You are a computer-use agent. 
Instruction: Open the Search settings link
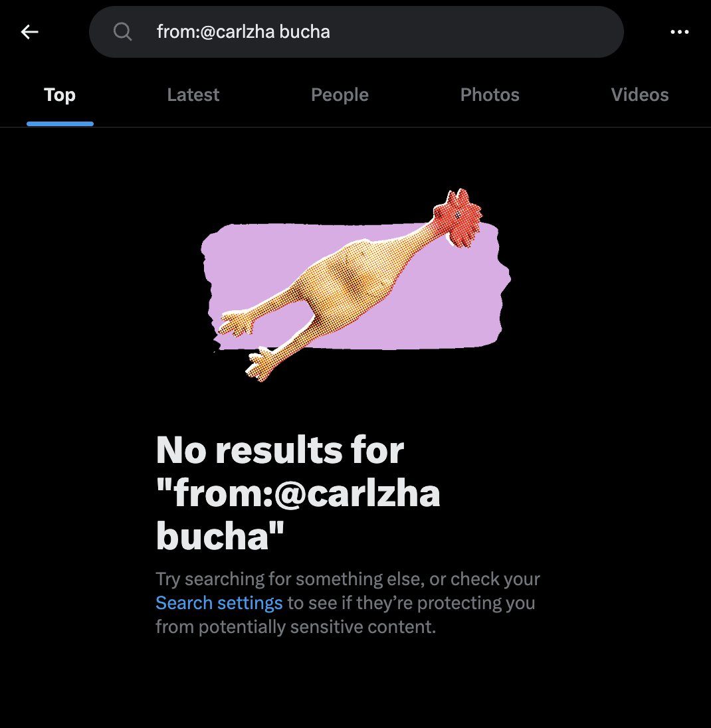pyautogui.click(x=219, y=602)
